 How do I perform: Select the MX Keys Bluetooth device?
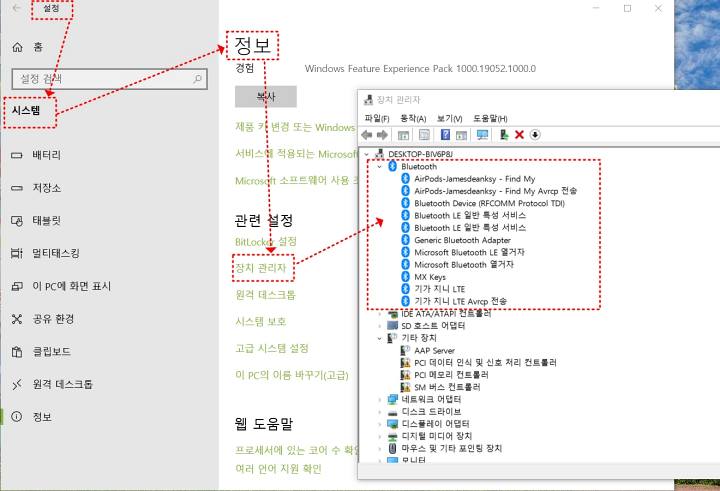click(x=430, y=277)
